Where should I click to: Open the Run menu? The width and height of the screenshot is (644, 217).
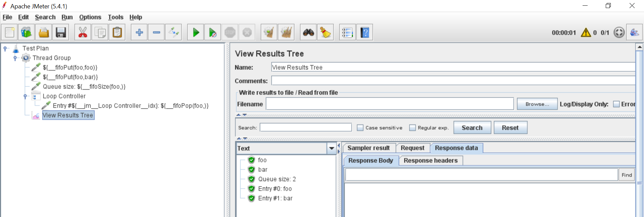click(x=67, y=17)
